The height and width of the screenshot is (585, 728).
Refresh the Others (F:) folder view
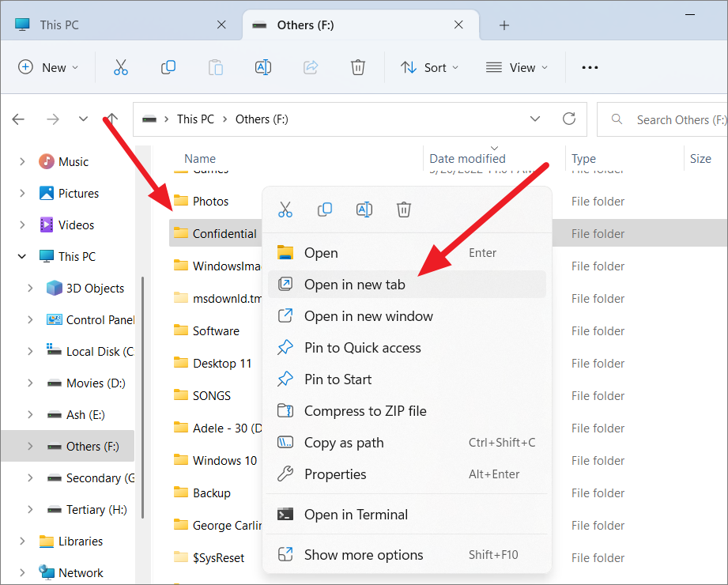coord(569,119)
